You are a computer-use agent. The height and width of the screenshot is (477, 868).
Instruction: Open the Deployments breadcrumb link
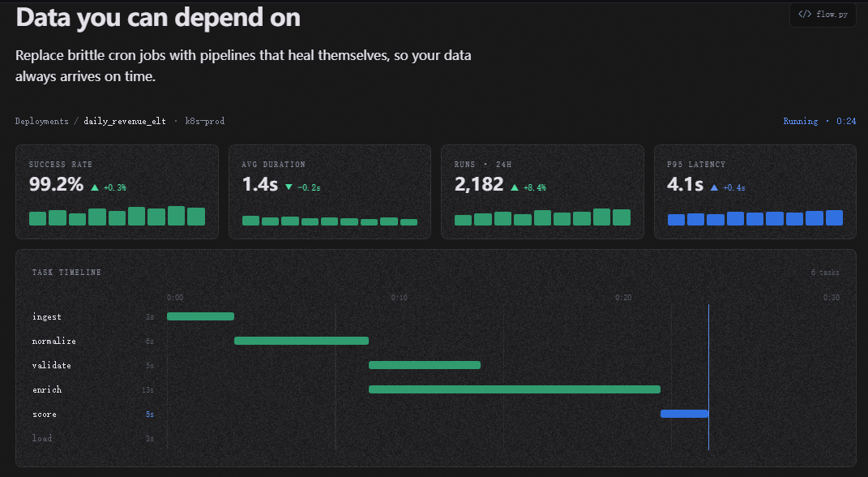click(42, 122)
